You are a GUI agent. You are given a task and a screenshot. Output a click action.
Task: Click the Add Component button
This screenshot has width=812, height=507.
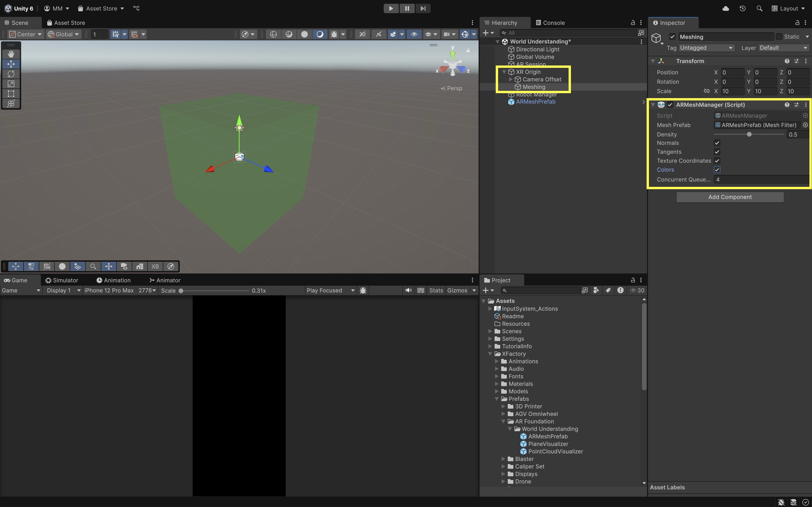[730, 197]
